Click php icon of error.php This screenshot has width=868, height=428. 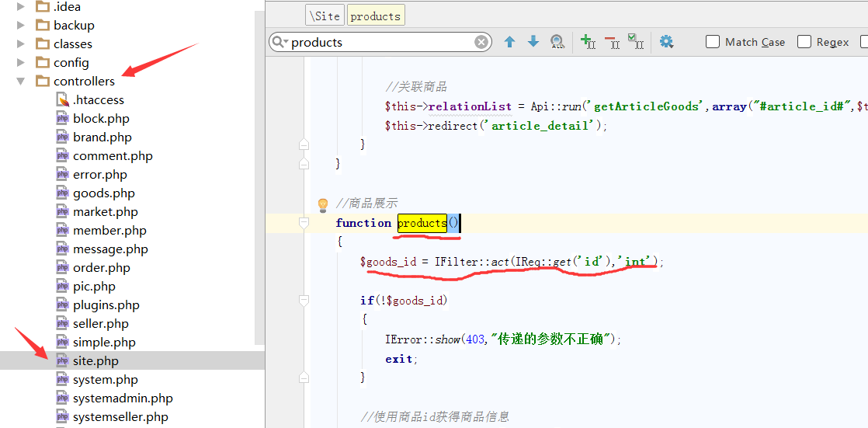pyautogui.click(x=63, y=175)
